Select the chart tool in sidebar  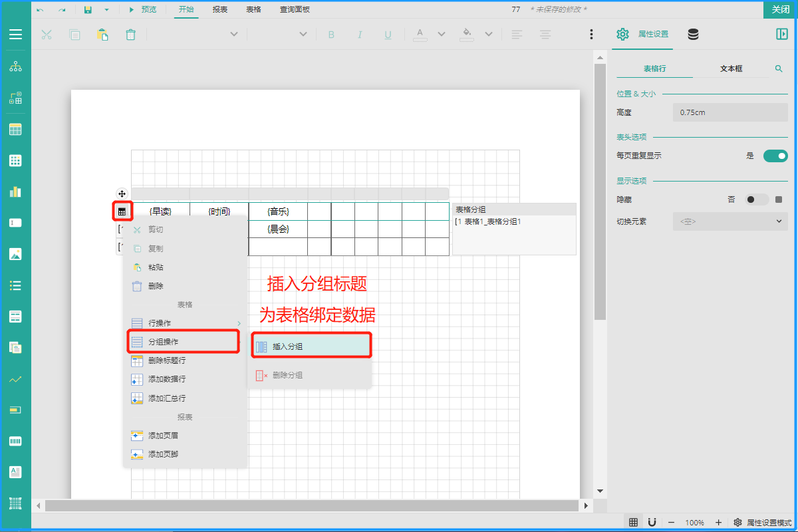15,192
